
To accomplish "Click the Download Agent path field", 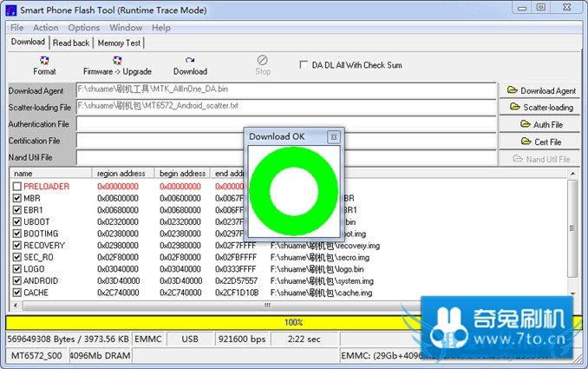I will coord(286,89).
